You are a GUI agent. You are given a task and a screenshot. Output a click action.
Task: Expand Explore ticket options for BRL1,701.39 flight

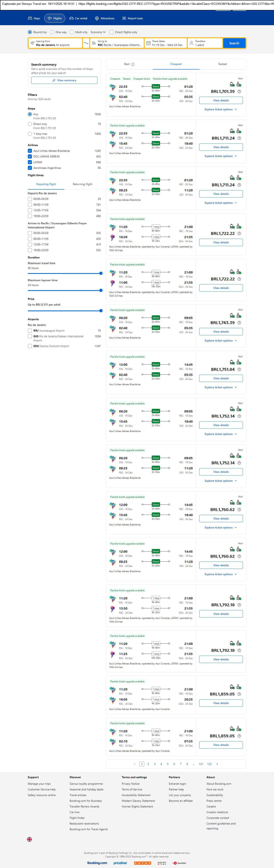pyautogui.click(x=221, y=110)
